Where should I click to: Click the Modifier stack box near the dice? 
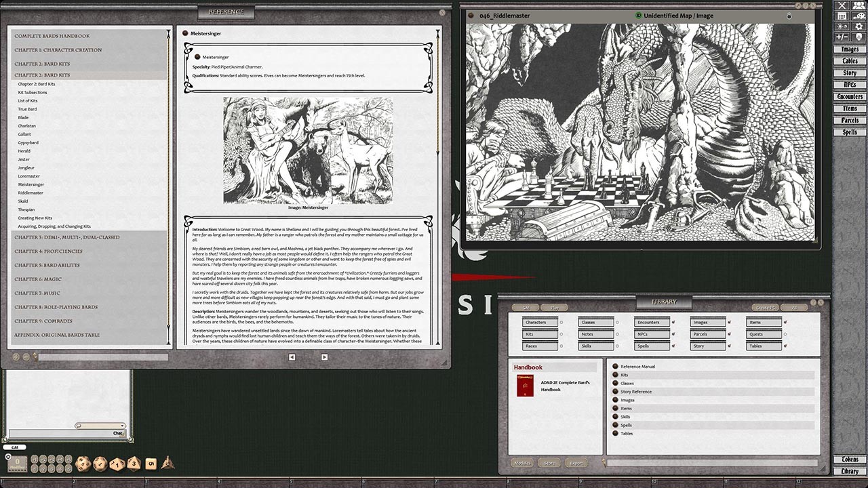(17, 464)
